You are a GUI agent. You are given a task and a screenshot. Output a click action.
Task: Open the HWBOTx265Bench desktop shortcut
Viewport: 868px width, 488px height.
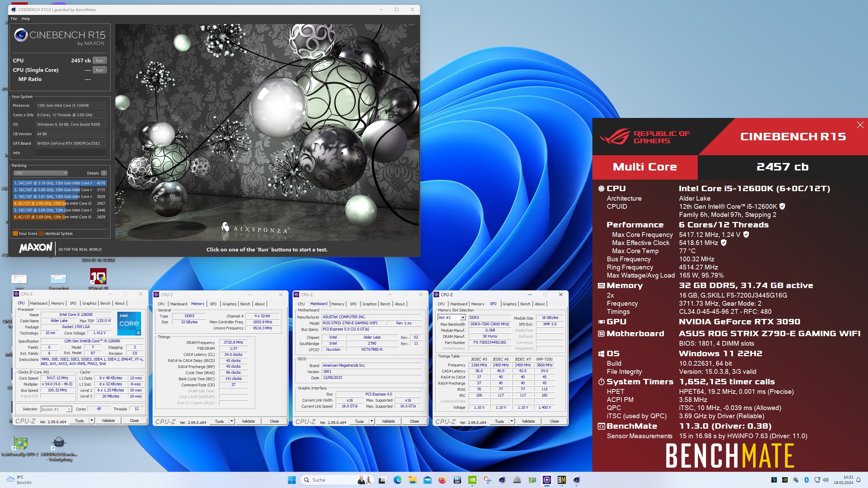tap(59, 449)
